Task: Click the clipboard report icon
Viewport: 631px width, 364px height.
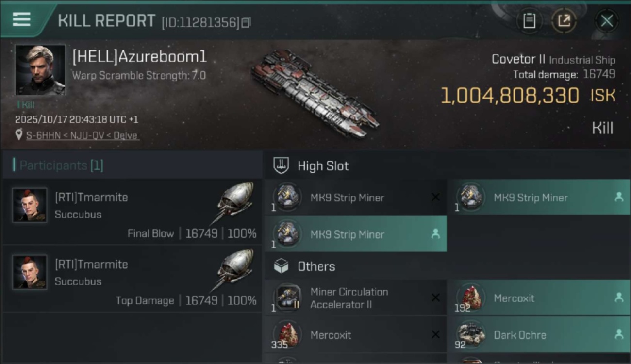Action: [x=529, y=21]
